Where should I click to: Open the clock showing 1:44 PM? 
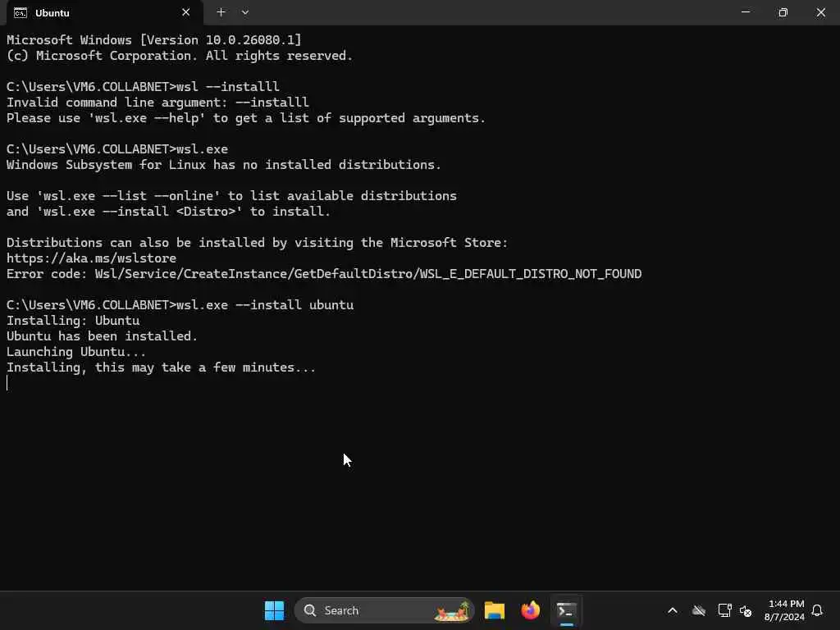(x=785, y=610)
